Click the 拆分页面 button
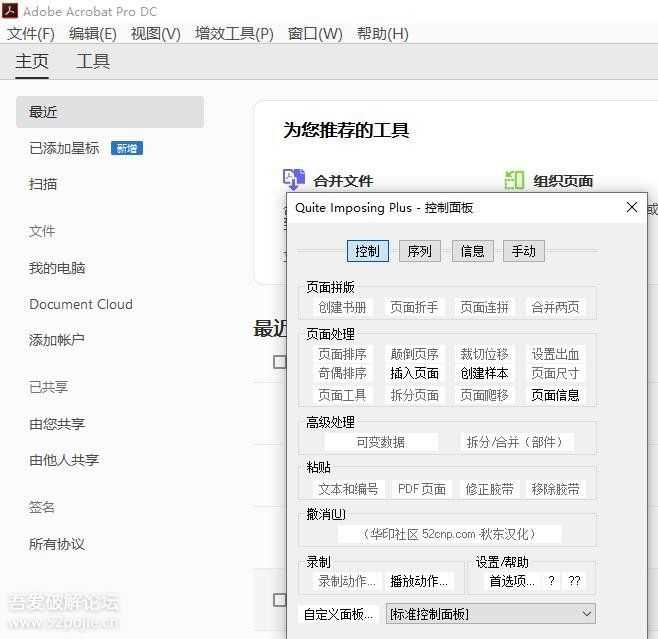Viewport: 658px width, 639px height. click(414, 395)
